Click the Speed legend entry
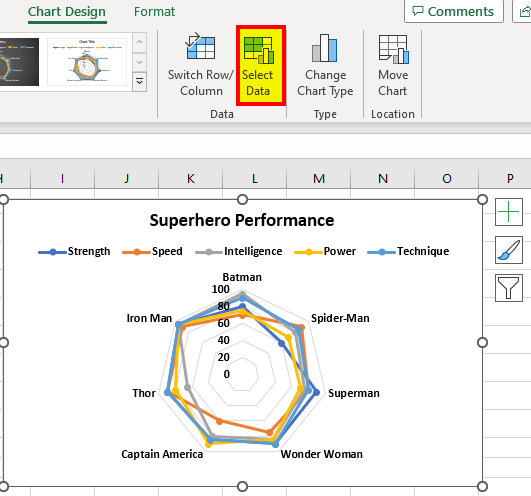The height and width of the screenshot is (496, 531). tap(152, 251)
